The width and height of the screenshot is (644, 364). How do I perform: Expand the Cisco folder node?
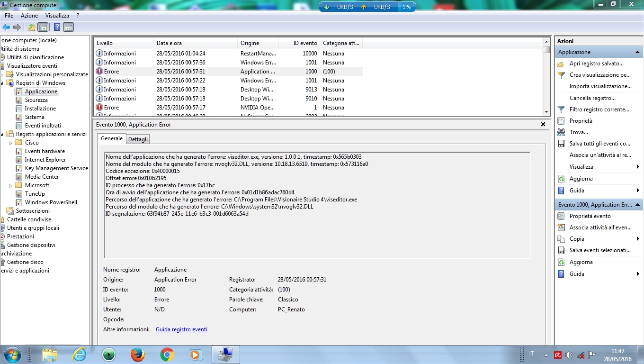tap(11, 143)
